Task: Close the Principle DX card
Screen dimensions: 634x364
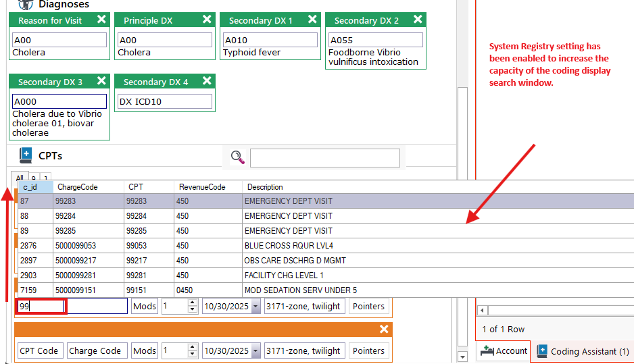Action: [207, 20]
